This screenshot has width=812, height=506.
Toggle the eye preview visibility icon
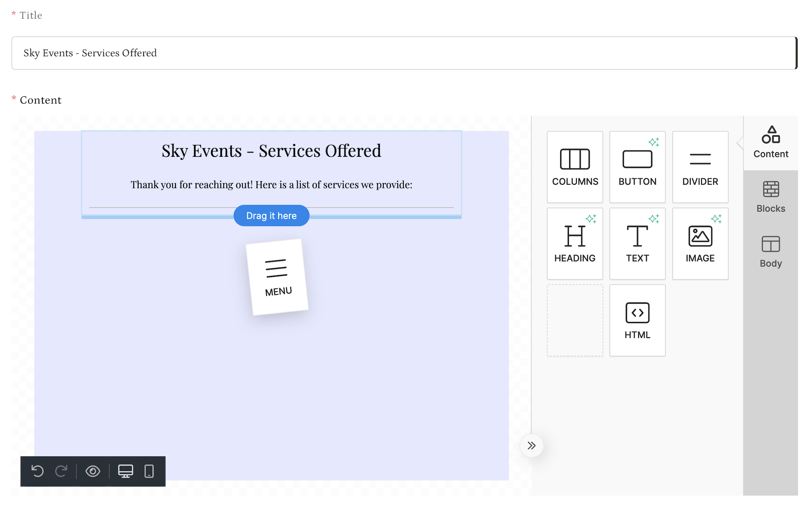(93, 471)
